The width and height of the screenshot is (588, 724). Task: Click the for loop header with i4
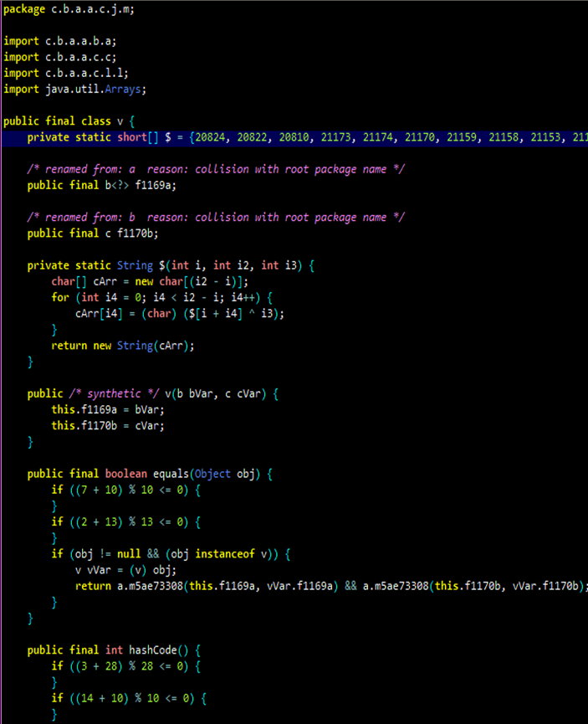click(x=162, y=297)
